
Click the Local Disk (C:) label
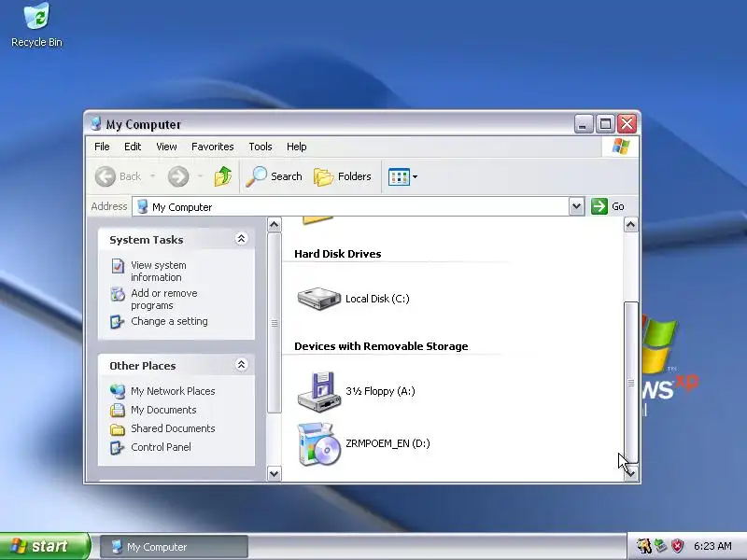(x=377, y=299)
